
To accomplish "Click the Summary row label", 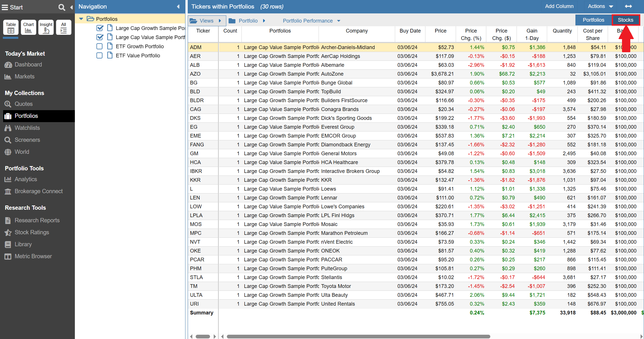I will 201,312.
